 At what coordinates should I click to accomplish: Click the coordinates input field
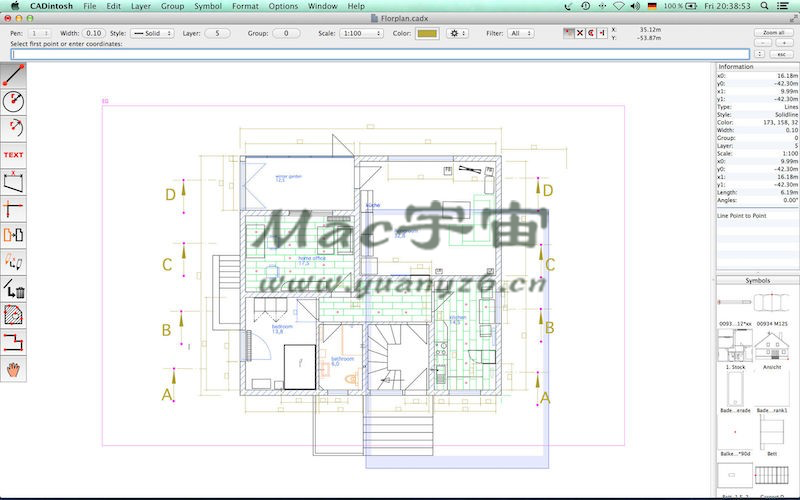coord(380,54)
